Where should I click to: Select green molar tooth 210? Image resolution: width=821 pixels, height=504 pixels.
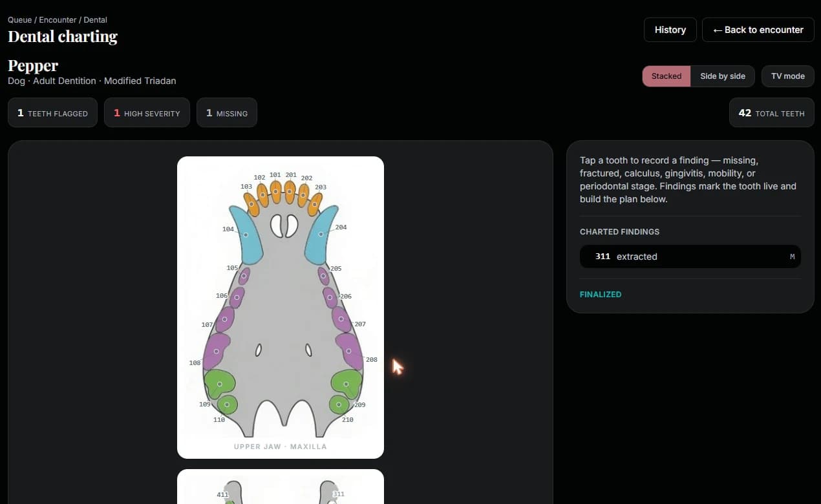click(x=339, y=405)
